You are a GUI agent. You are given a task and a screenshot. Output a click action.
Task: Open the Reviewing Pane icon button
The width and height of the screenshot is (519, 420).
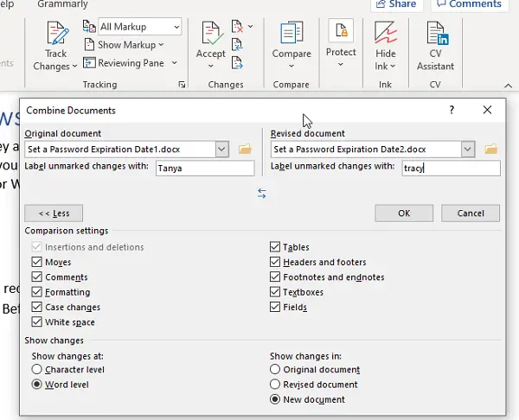point(89,62)
